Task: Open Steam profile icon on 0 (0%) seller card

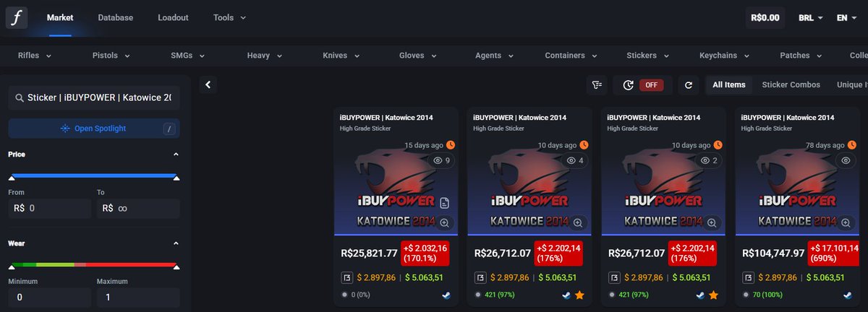Action: click(445, 295)
